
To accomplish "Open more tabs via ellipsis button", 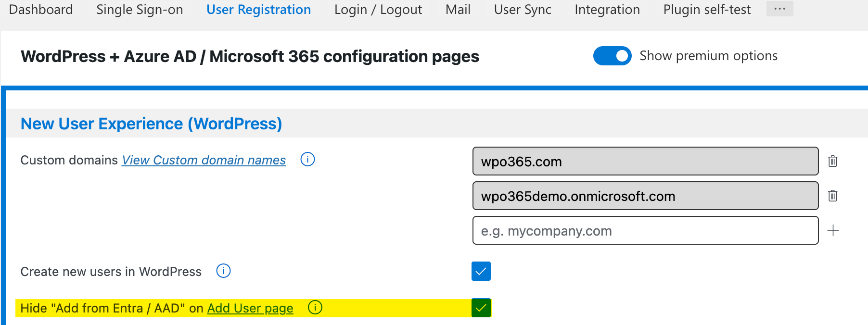I will pyautogui.click(x=779, y=9).
